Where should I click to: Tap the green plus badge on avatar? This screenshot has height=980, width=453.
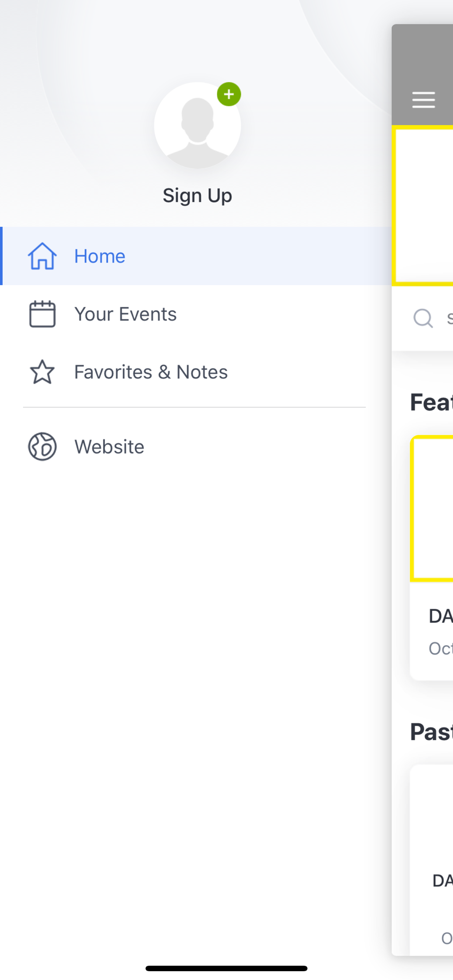(229, 94)
